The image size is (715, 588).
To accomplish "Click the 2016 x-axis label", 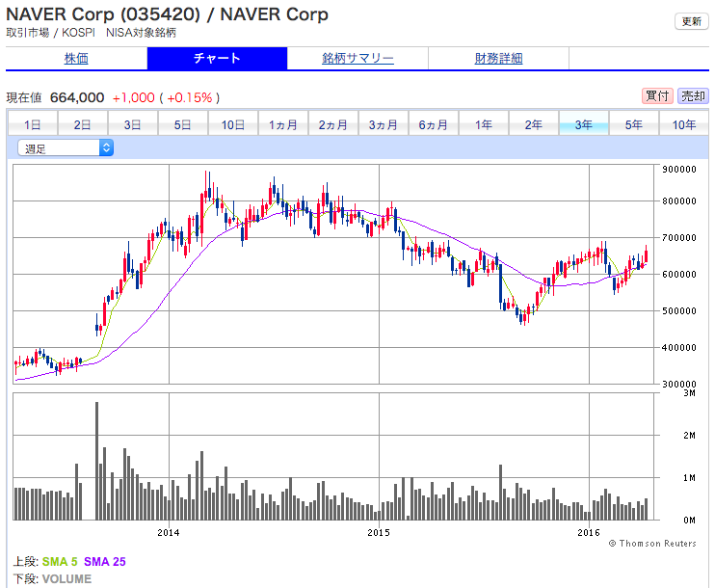I will click(x=589, y=532).
